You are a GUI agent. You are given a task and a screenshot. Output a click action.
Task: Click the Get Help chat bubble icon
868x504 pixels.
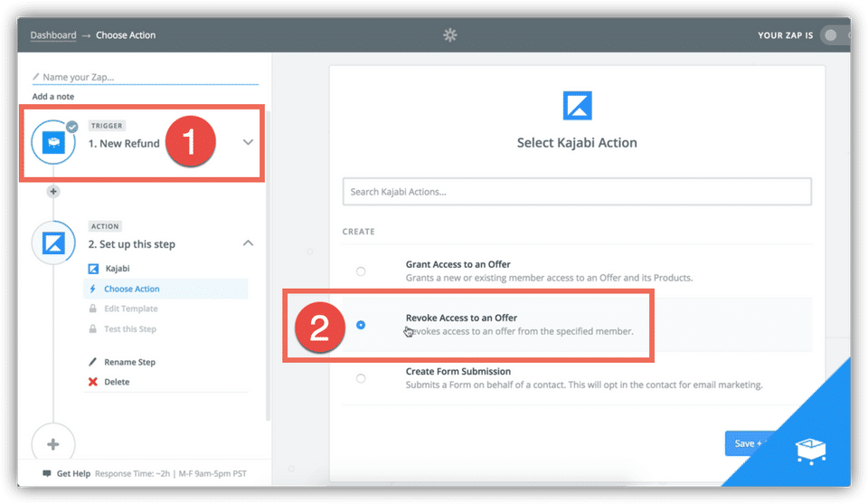tap(47, 473)
